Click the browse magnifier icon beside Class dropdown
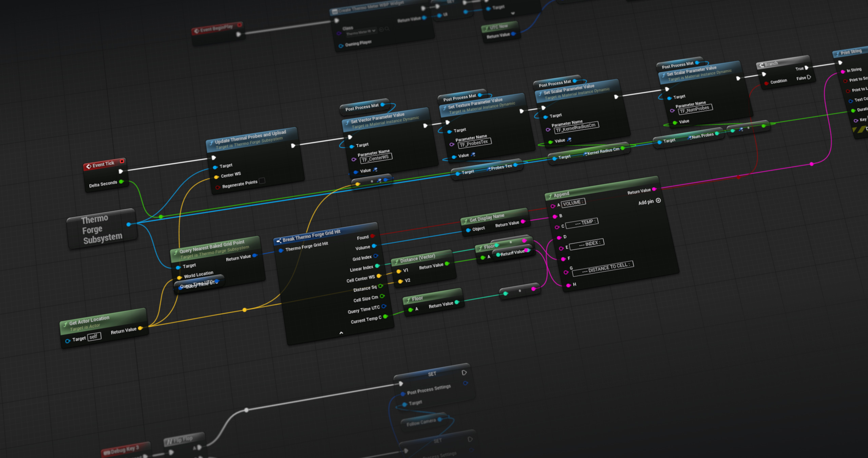Screen dimensions: 868x458 tap(387, 29)
